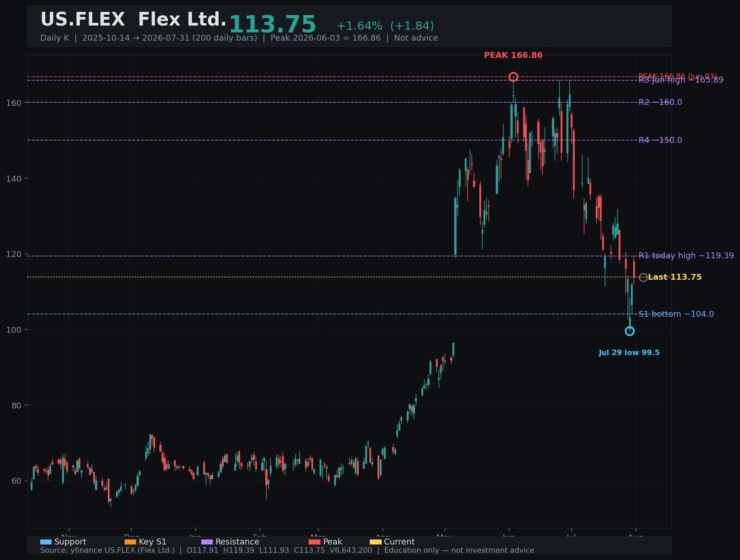The width and height of the screenshot is (740, 560).
Task: Select the purple Resistance legend swatch
Action: (x=207, y=542)
